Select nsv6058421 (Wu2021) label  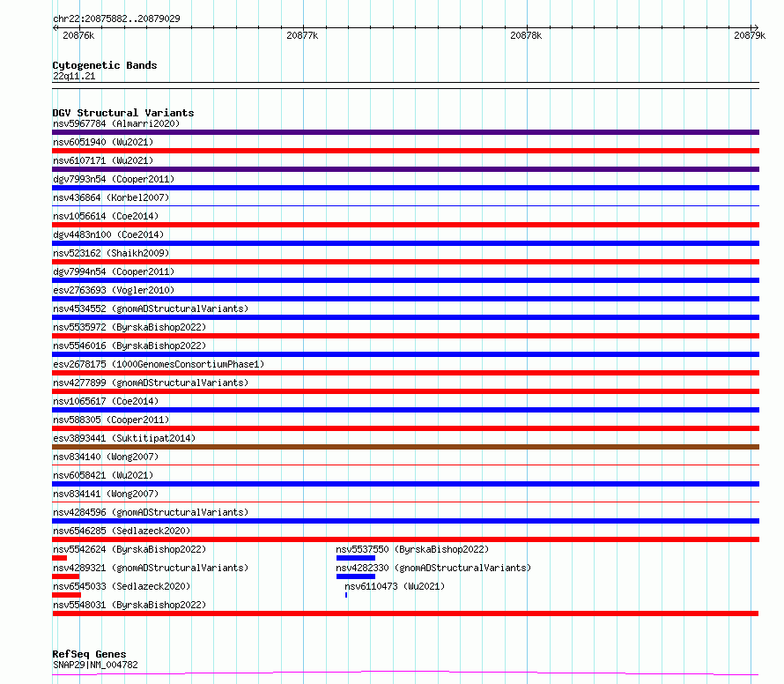pyautogui.click(x=103, y=475)
